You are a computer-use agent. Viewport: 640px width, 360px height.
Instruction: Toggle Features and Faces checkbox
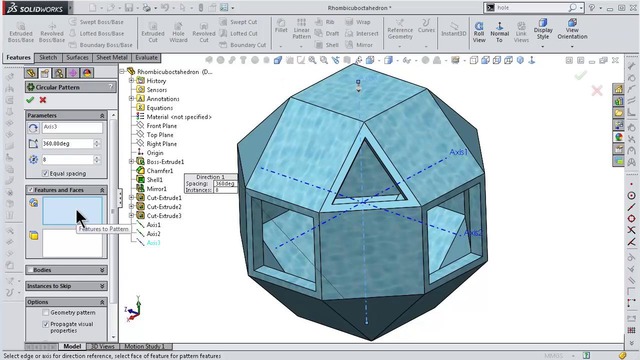[30, 190]
